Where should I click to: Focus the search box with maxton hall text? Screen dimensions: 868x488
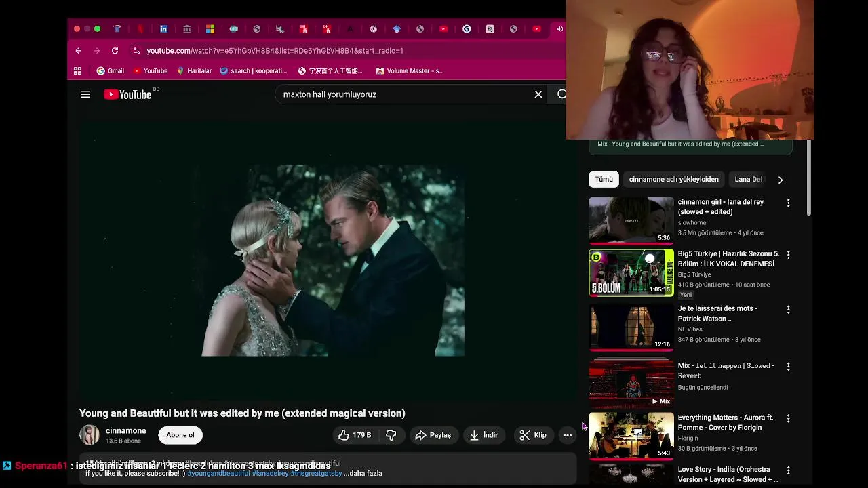coord(403,94)
